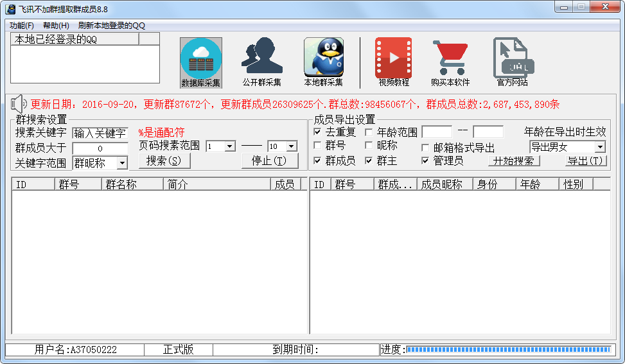Image resolution: width=625 pixels, height=364 pixels.
Task: Open the 帮助(H) menu
Action: (x=56, y=26)
